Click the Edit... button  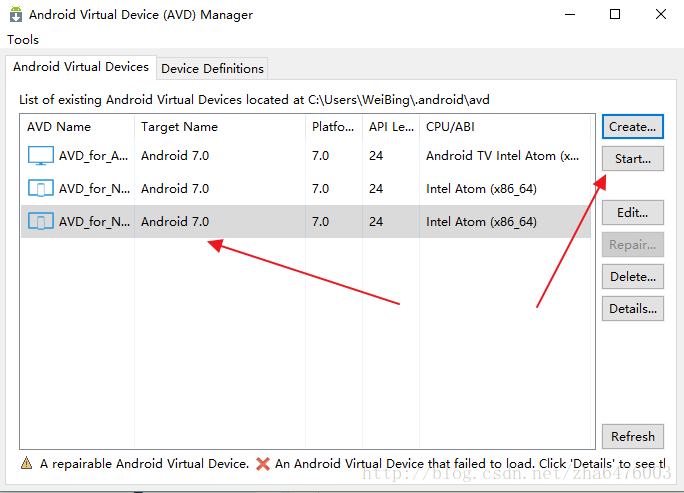[633, 212]
